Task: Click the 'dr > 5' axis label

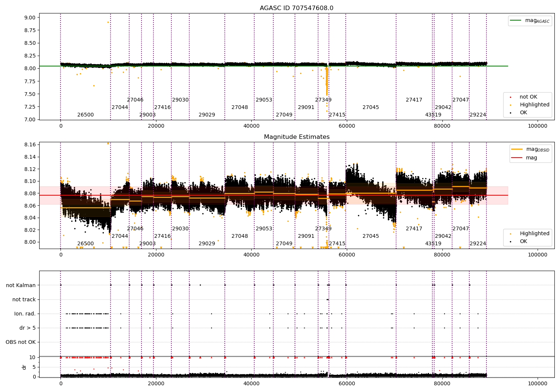Action: (x=28, y=328)
